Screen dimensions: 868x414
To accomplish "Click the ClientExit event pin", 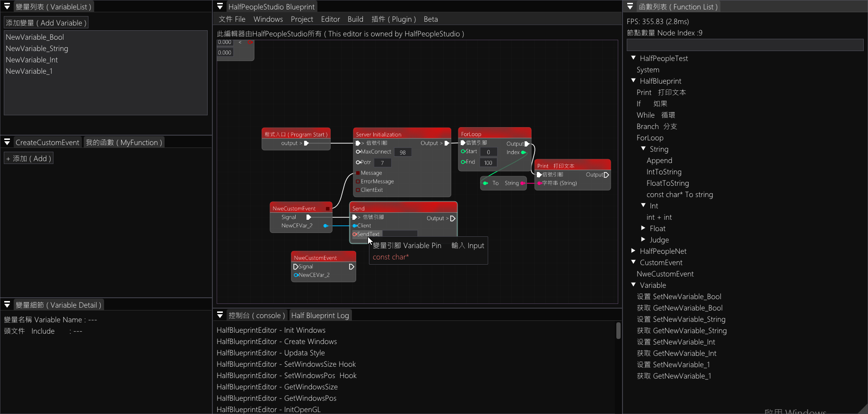I will pos(358,190).
